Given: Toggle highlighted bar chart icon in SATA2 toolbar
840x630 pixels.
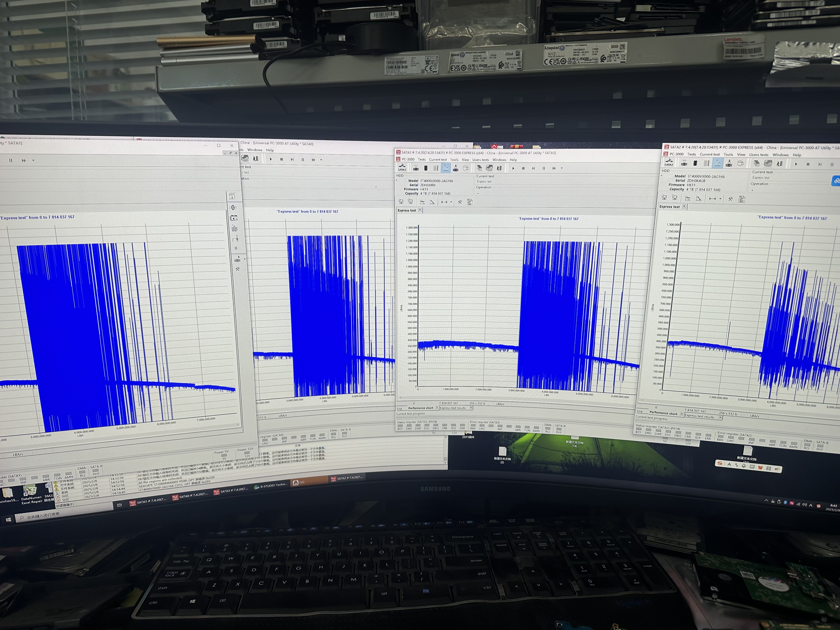Looking at the screenshot, I should tap(717, 163).
